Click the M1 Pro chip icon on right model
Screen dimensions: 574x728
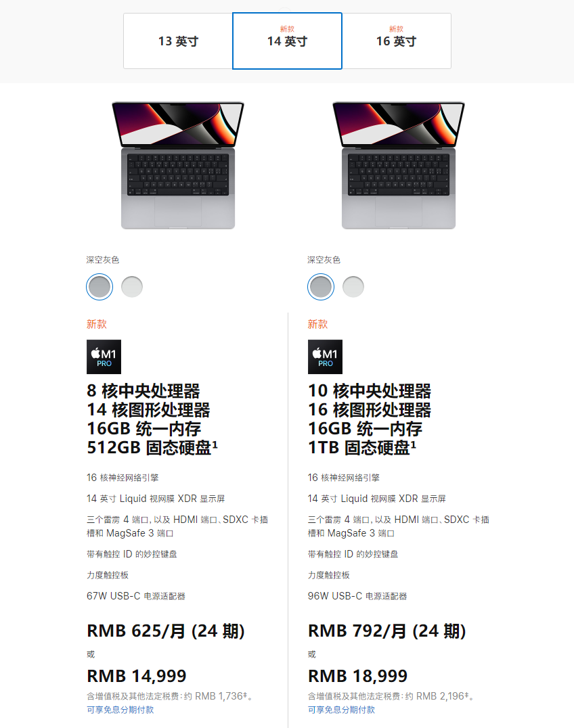(x=325, y=357)
